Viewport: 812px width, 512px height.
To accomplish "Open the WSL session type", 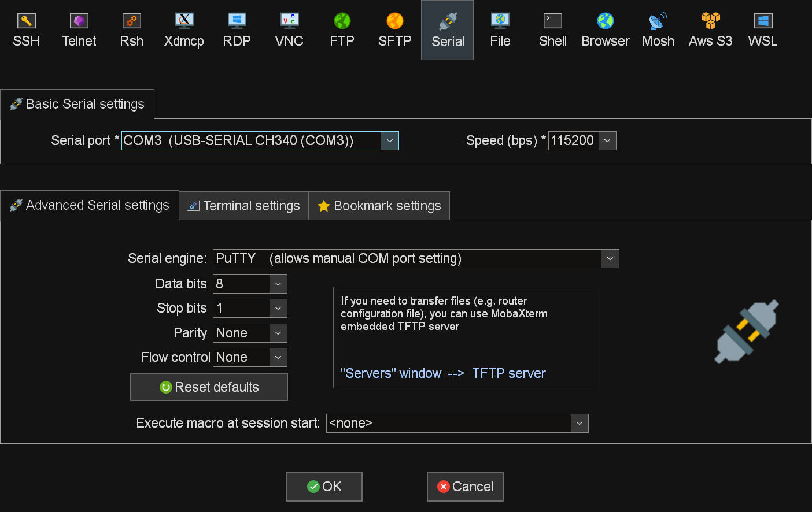I will (x=763, y=30).
